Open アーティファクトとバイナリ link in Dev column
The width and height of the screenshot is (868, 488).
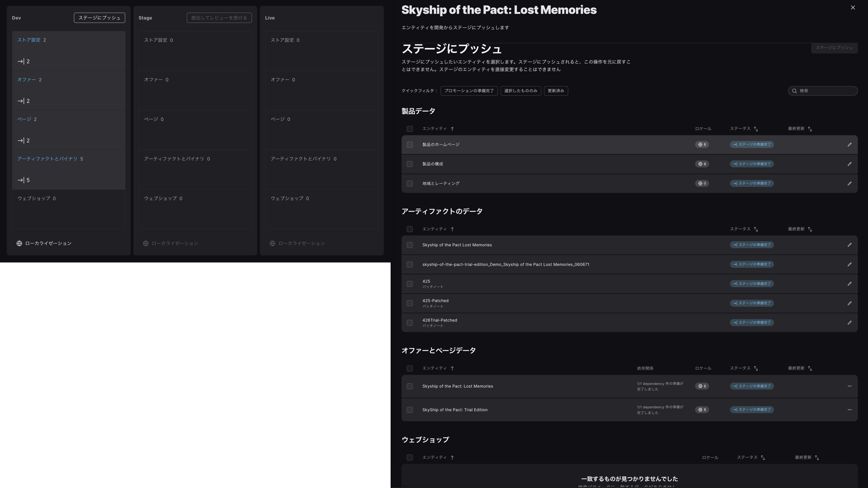pyautogui.click(x=47, y=159)
